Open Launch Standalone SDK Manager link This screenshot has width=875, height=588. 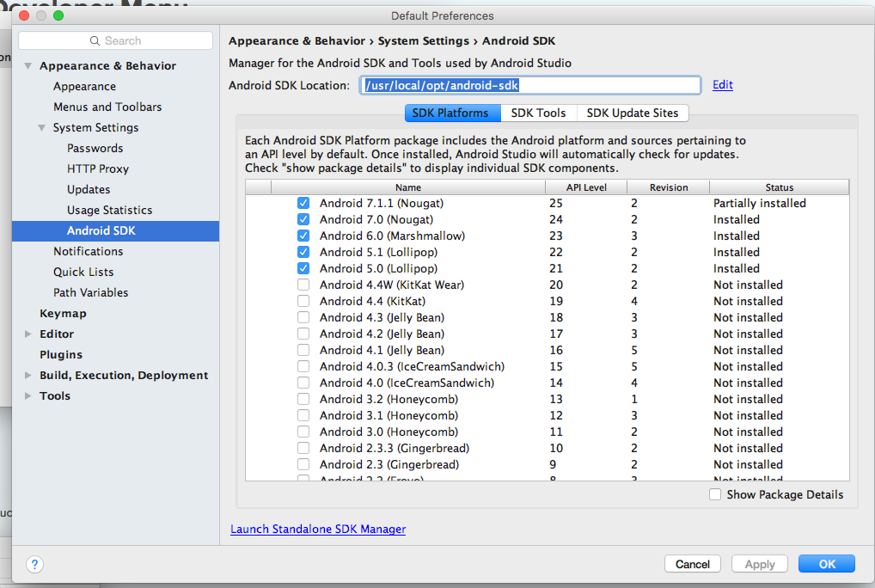click(318, 529)
